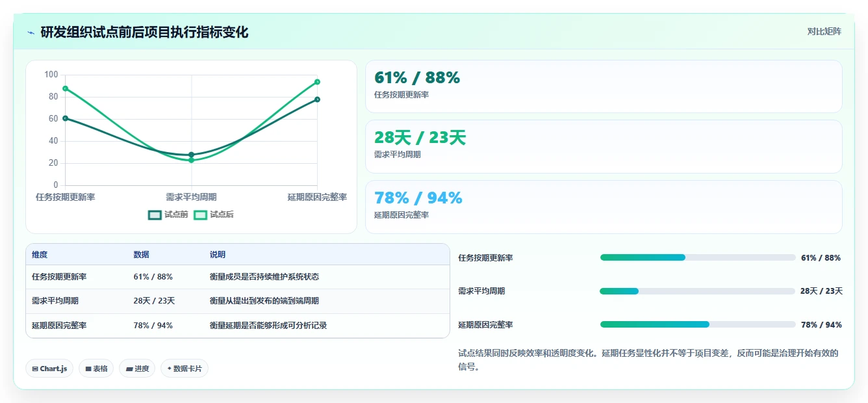Click the 维度 column header
The image size is (868, 403).
[40, 255]
